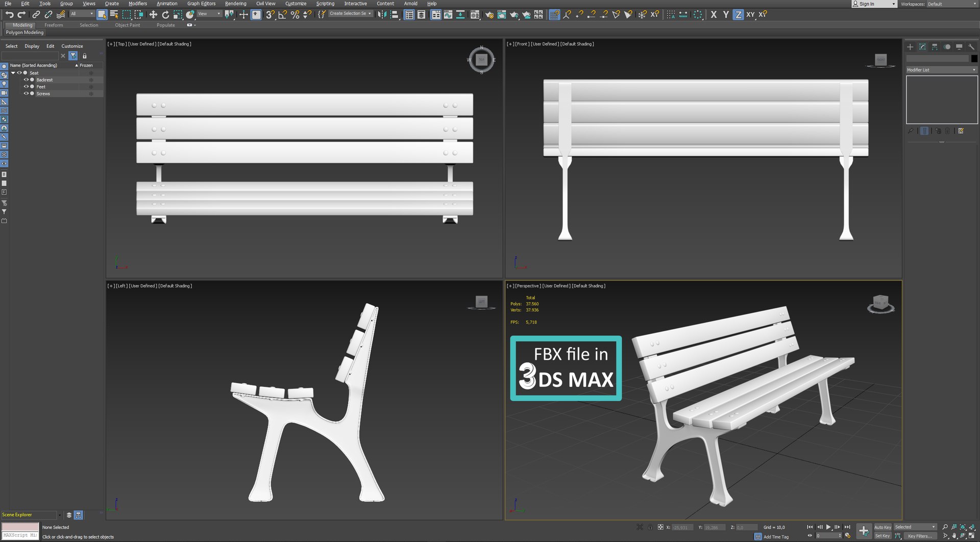Toggle the Angle Snap tool
This screenshot has height=542, width=980.
(x=283, y=15)
